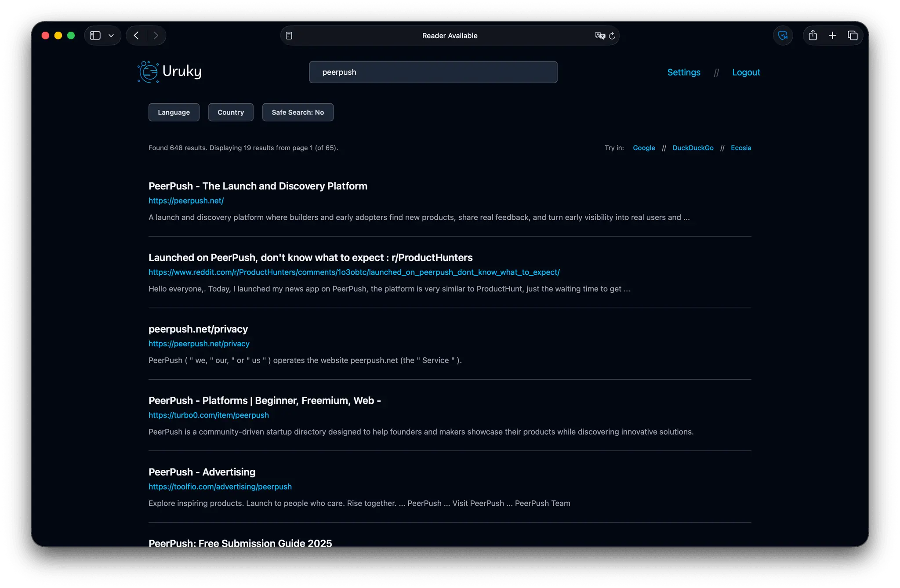Open the sidebar options chevron dropdown

click(x=111, y=36)
